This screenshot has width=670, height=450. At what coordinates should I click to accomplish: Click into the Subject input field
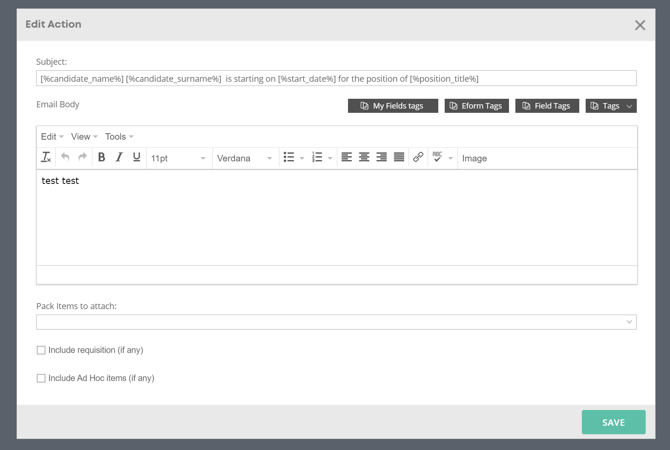[x=336, y=79]
